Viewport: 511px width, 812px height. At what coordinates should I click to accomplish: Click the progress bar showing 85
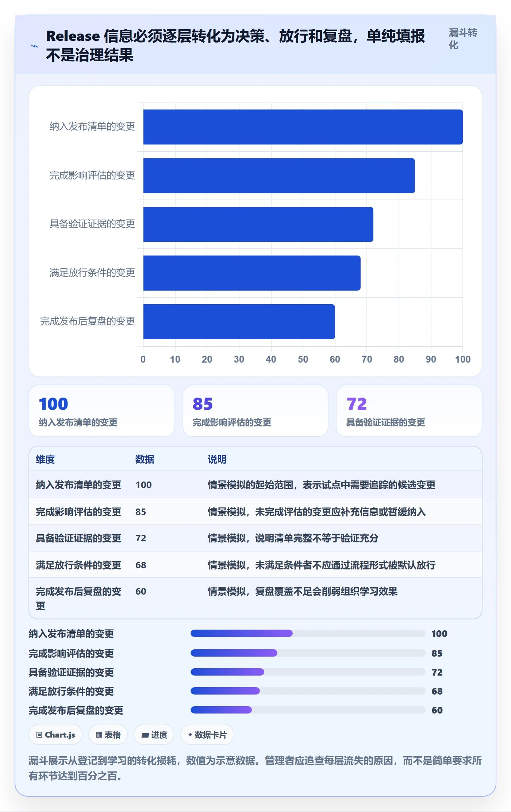coord(308,653)
